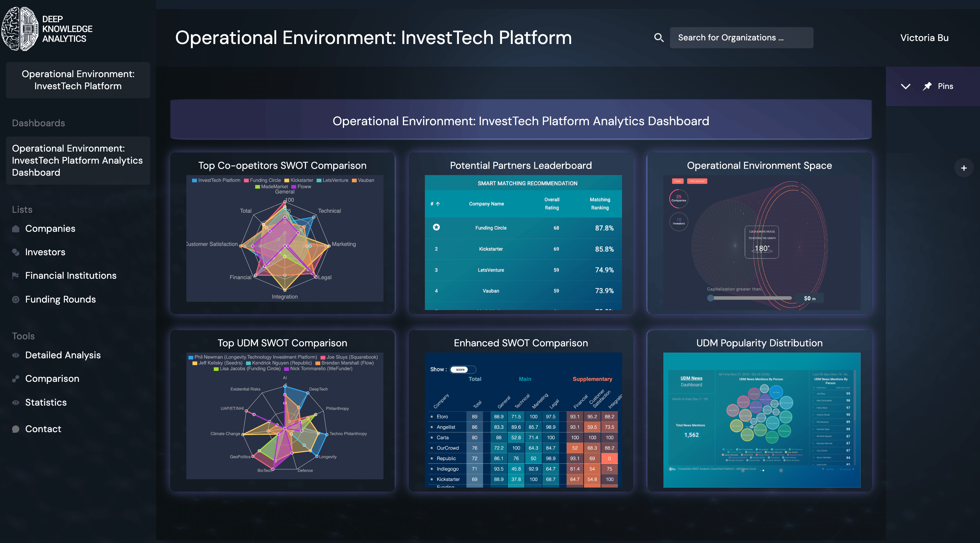The height and width of the screenshot is (543, 980).
Task: Click the Search for Organizations field
Action: pos(741,38)
